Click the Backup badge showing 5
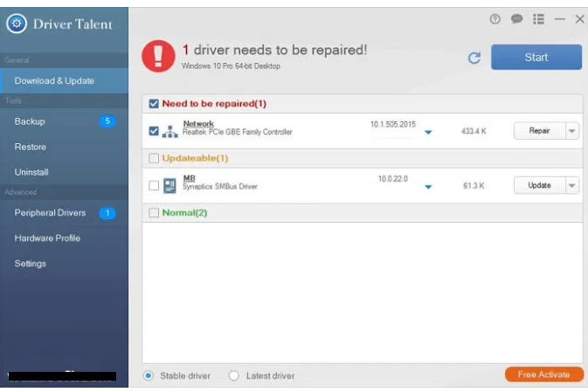Viewport: 588px width, 392px height. pyautogui.click(x=107, y=121)
